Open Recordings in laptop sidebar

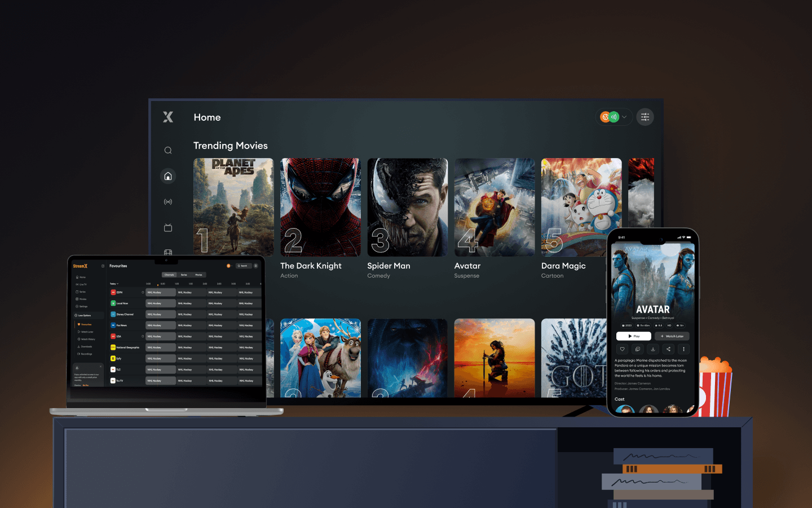coord(85,354)
